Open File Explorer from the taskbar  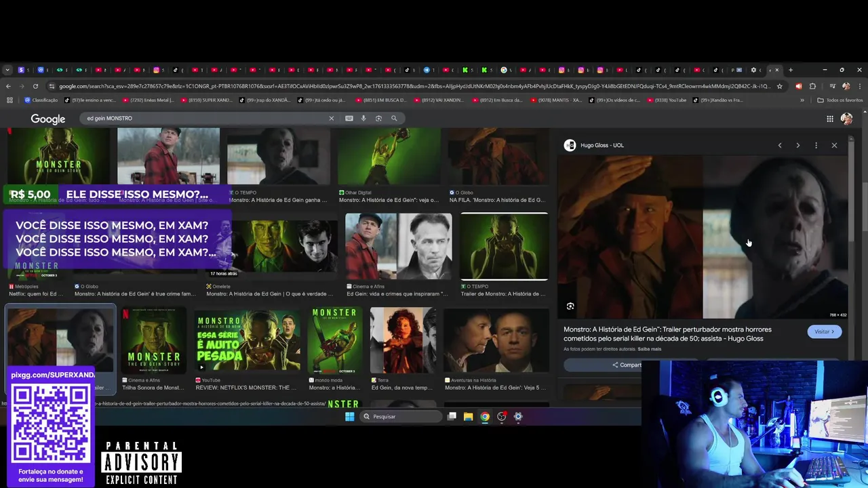pyautogui.click(x=468, y=416)
